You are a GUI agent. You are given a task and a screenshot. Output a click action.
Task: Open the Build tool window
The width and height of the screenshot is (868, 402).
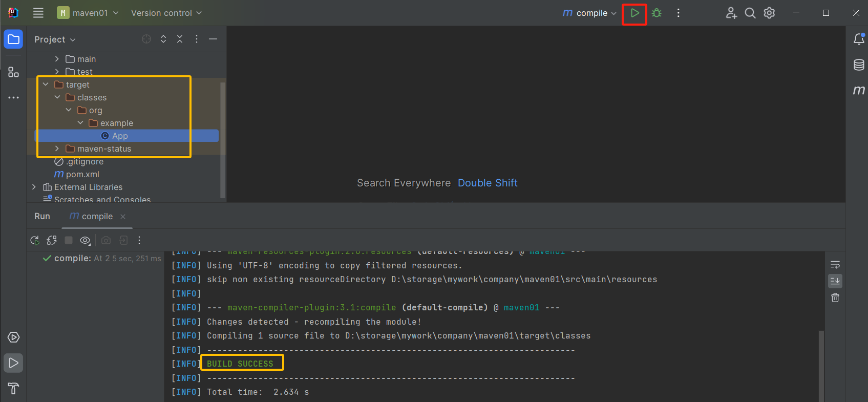14,389
